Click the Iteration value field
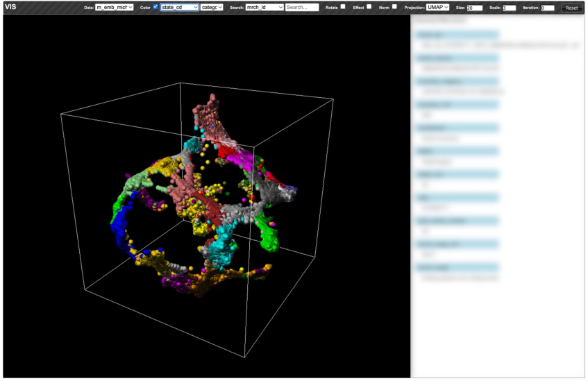588x381 pixels. pos(547,8)
